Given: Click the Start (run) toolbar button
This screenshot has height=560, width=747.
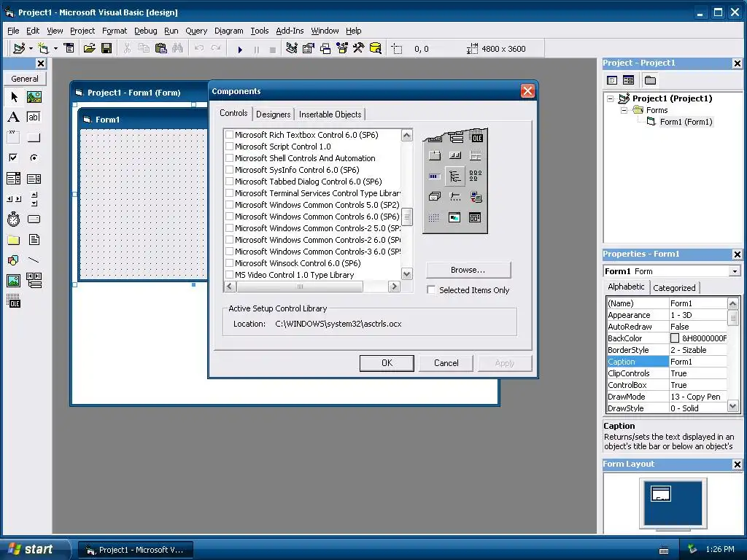Looking at the screenshot, I should [240, 49].
